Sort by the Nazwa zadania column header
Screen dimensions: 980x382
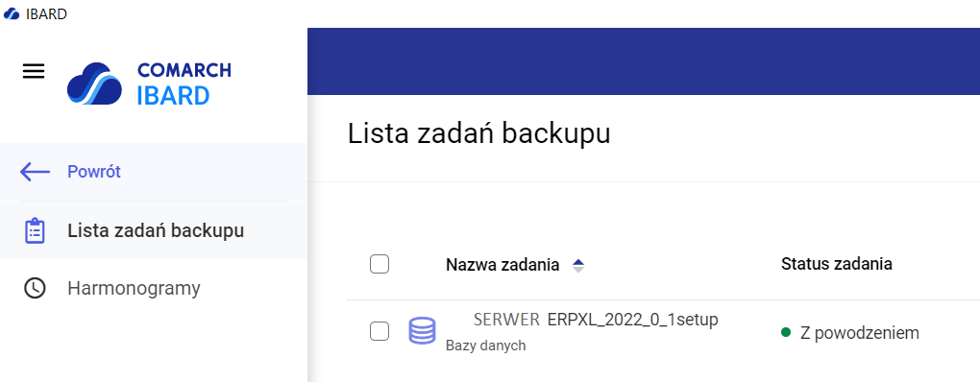tap(502, 265)
